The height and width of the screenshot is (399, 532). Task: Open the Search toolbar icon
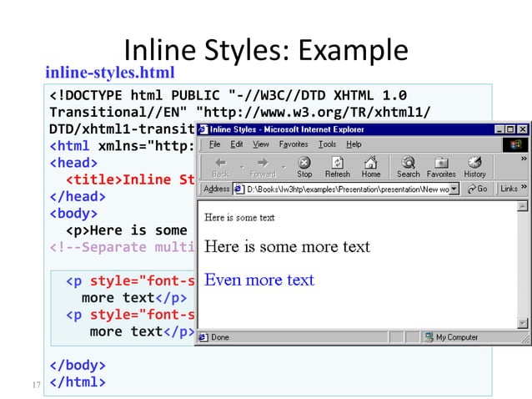click(x=409, y=165)
